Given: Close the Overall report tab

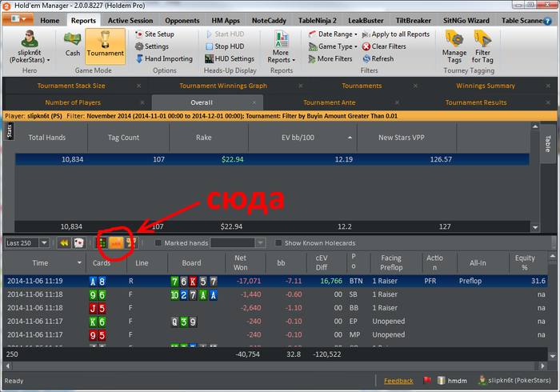Looking at the screenshot, I should point(254,103).
